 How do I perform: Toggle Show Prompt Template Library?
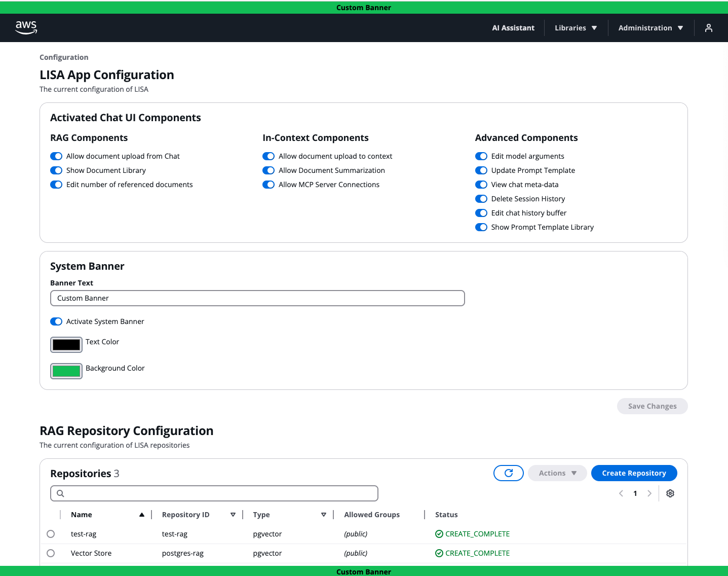481,227
